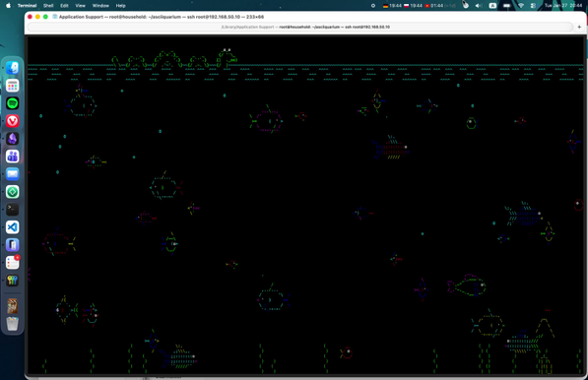
Task: Click the folder proxy icon in title bar
Action: point(55,17)
